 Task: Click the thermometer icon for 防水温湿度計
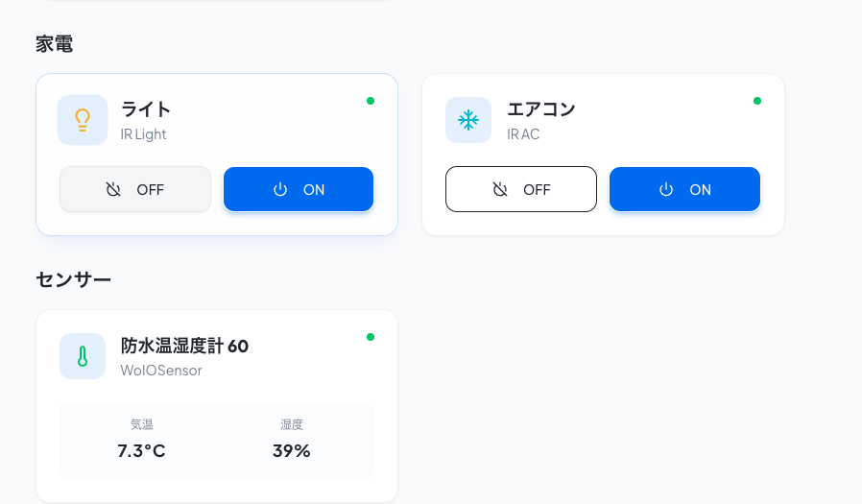(83, 356)
